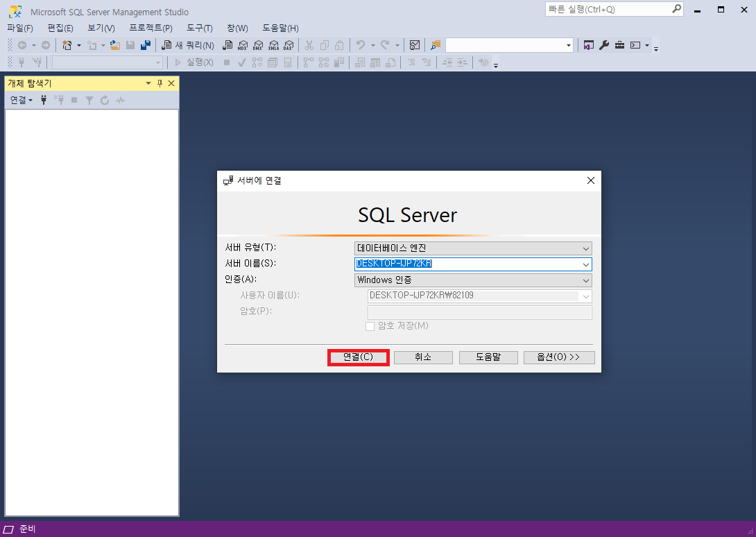Click the Save All icon
The image size is (756, 537).
(146, 45)
